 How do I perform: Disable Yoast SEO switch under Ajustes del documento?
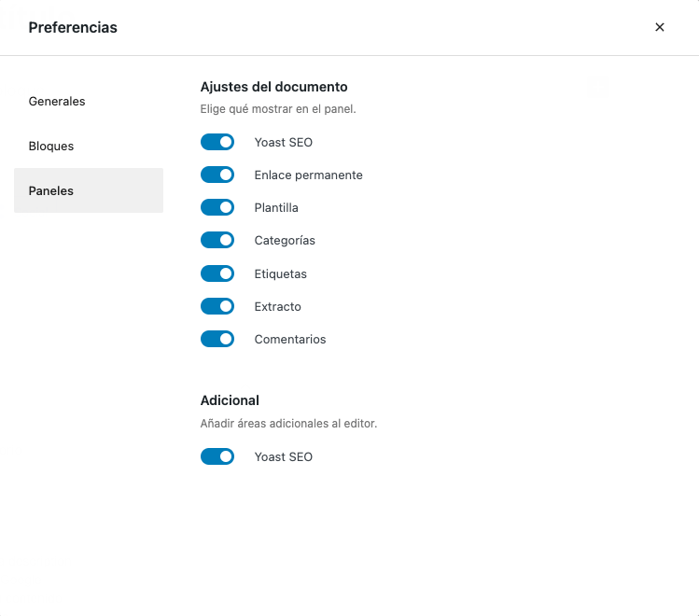pyautogui.click(x=217, y=142)
